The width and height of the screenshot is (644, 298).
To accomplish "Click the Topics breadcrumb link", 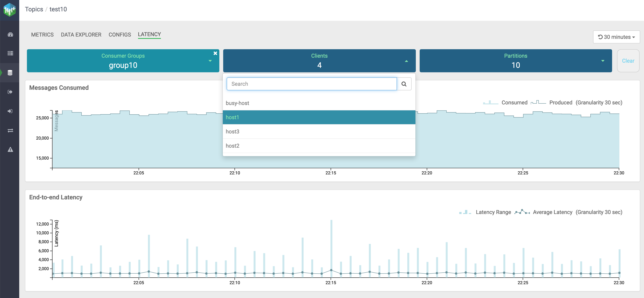I will pos(34,9).
